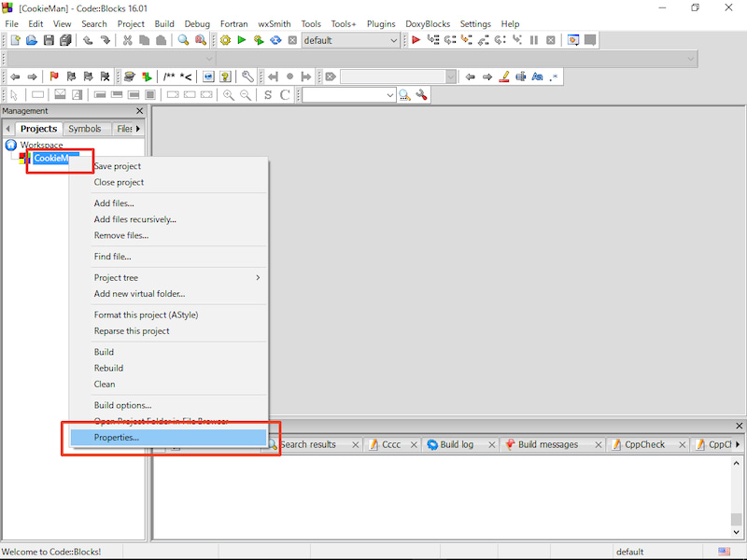This screenshot has width=747, height=560.
Task: Open the DoxyBlocks menu
Action: tap(428, 24)
